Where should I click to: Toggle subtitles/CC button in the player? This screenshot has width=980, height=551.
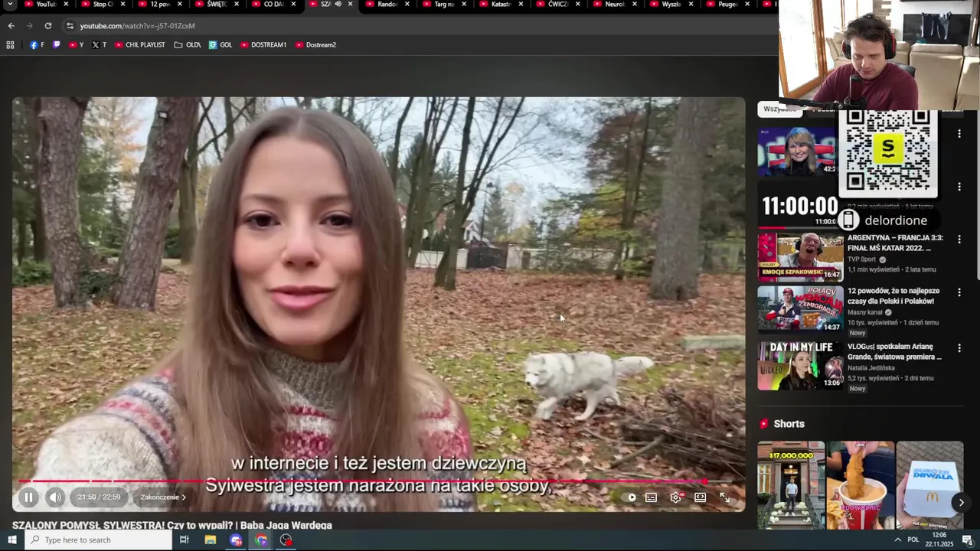[651, 497]
